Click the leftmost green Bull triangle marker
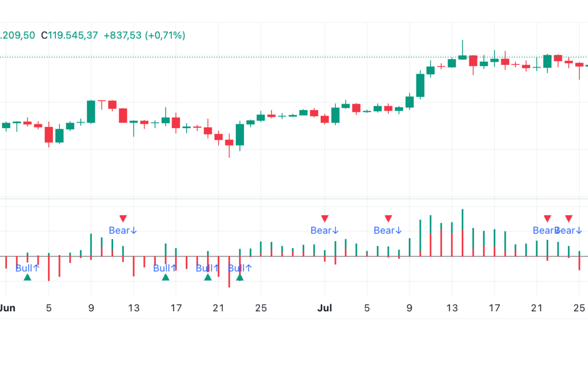Image resolution: width=588 pixels, height=368 pixels. (27, 277)
